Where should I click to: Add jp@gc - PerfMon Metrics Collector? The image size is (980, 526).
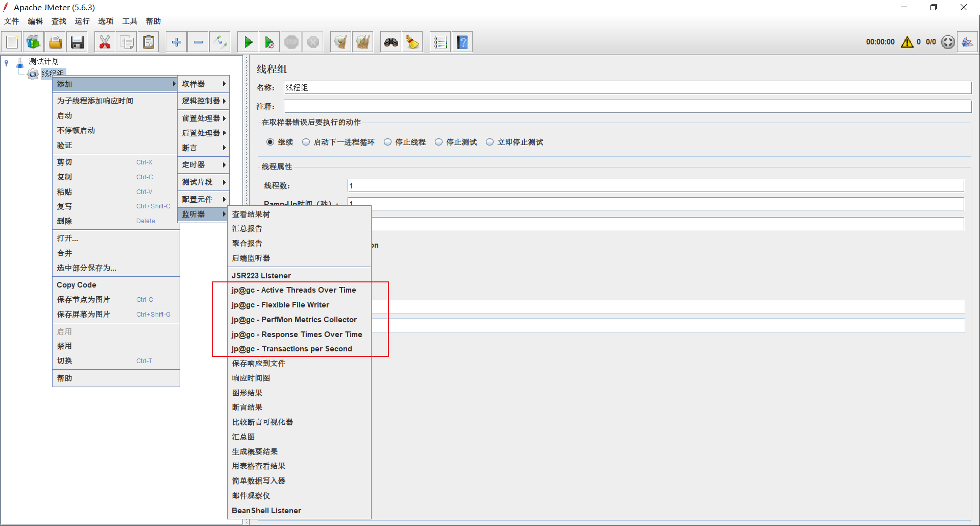tap(299, 319)
